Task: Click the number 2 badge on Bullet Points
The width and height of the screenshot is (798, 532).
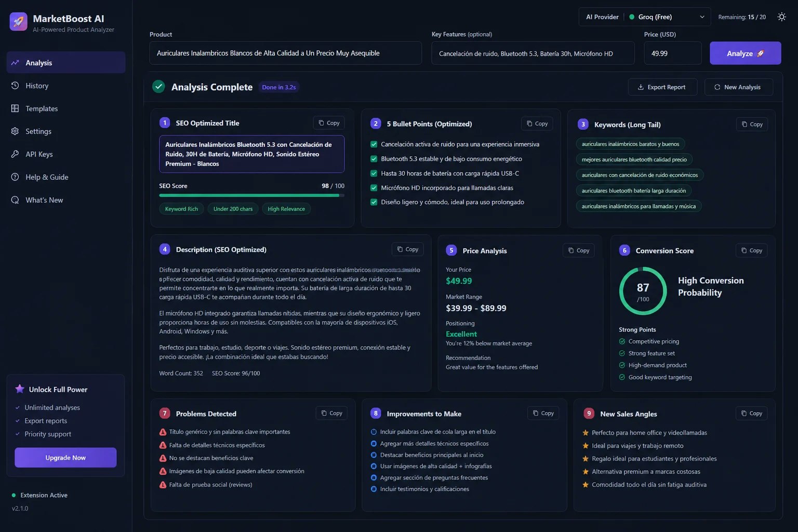Action: coord(376,124)
